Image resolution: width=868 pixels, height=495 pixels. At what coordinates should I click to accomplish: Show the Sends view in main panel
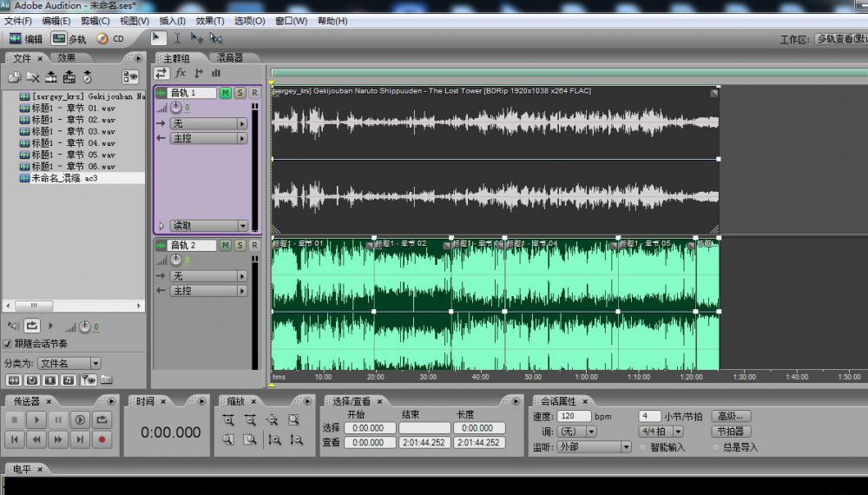[198, 73]
